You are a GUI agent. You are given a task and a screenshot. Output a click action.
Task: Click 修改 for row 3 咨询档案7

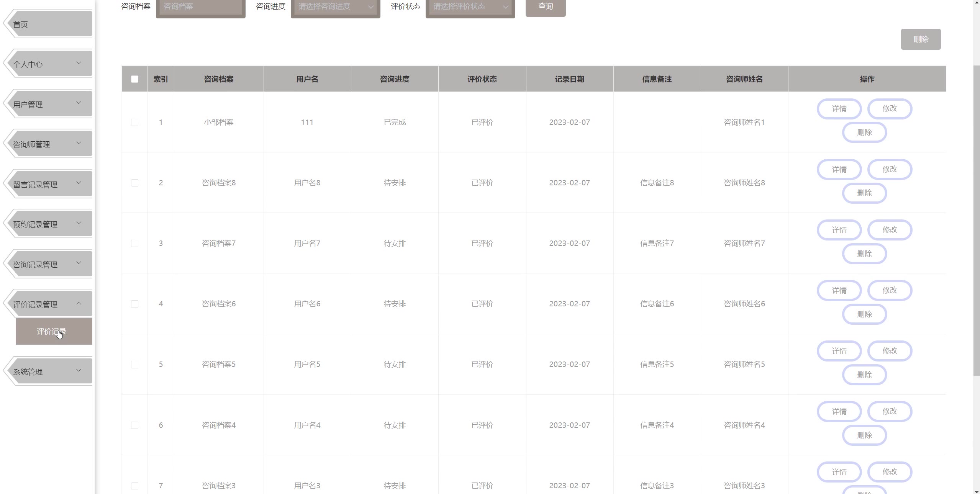[889, 230]
